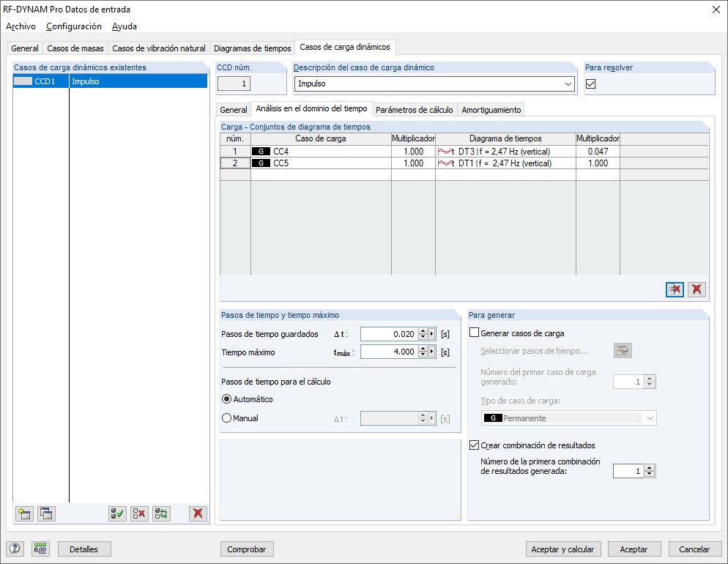Switch to top-level 'General' tab
Image resolution: width=728 pixels, height=564 pixels.
[25, 48]
